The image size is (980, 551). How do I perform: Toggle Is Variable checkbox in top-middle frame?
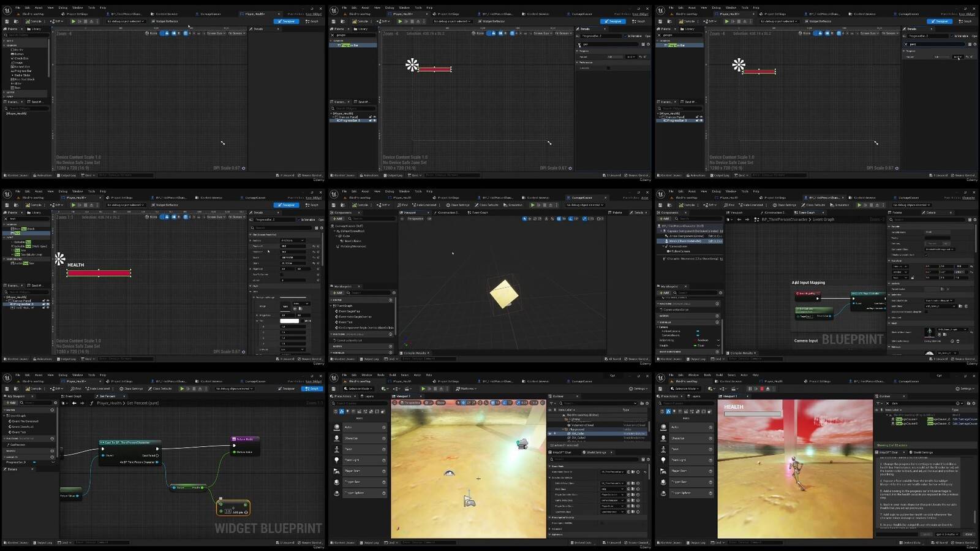click(x=625, y=36)
